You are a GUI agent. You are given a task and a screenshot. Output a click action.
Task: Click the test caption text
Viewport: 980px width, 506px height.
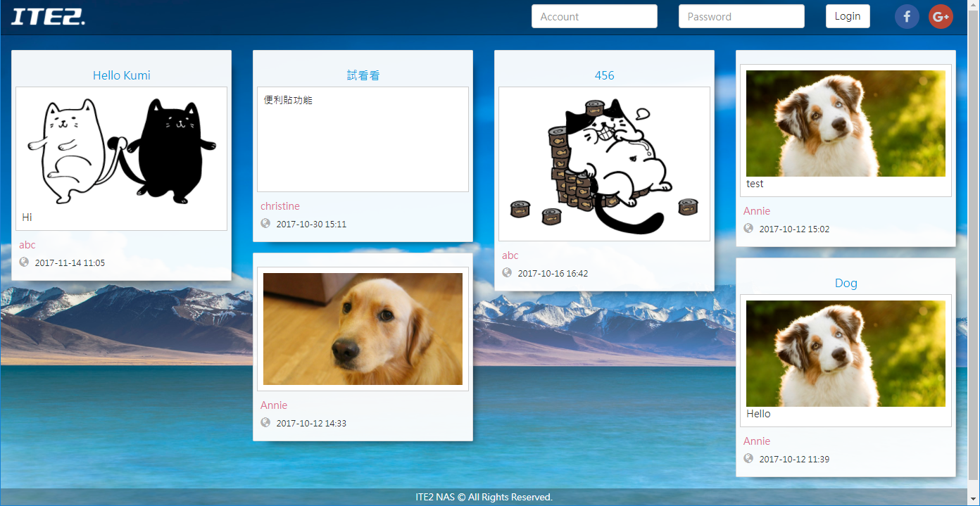pos(755,184)
